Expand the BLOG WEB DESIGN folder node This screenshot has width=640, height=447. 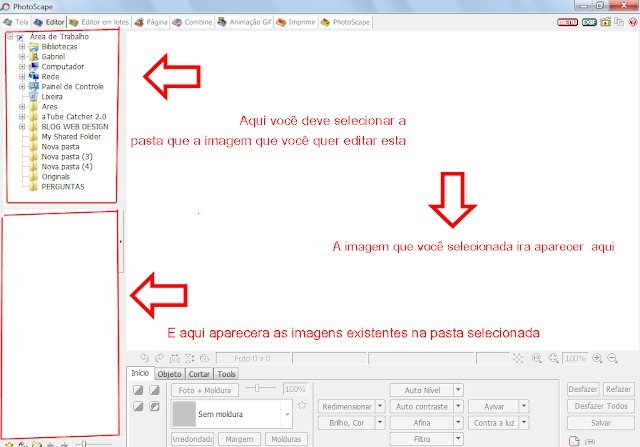click(x=22, y=127)
